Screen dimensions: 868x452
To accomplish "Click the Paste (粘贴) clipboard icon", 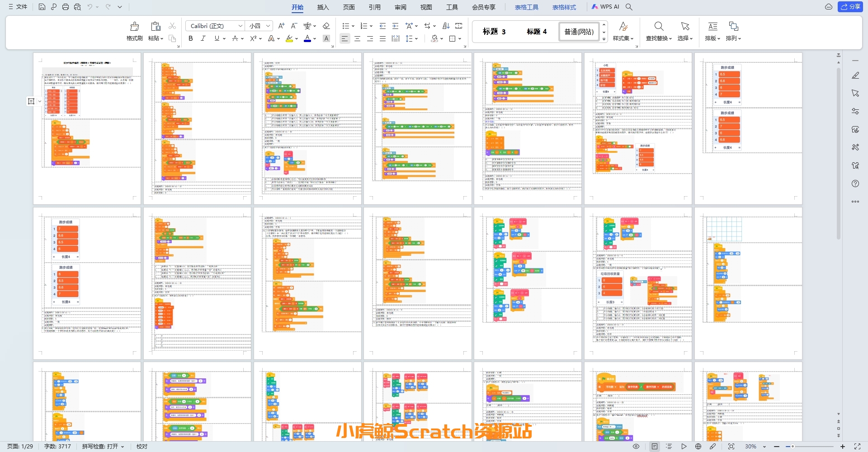I will [156, 26].
